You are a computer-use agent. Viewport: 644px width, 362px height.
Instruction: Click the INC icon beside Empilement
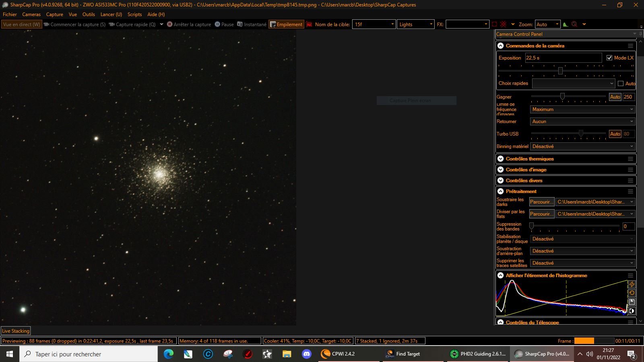click(309, 24)
